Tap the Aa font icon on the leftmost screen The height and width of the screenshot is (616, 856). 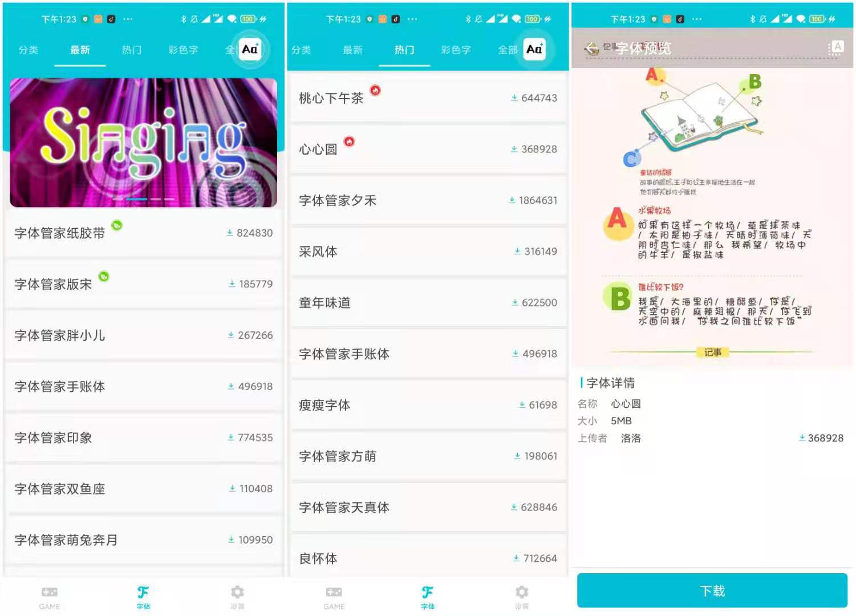(x=250, y=49)
